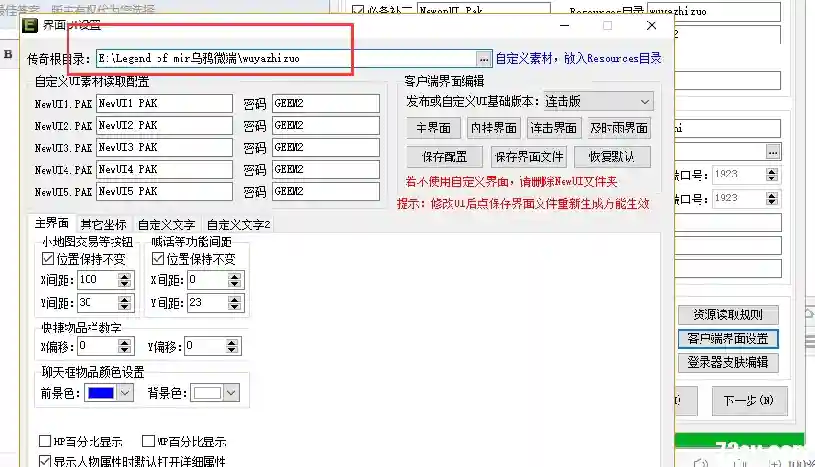
Task: Click the NewUI1.PAK filename field
Action: click(164, 103)
